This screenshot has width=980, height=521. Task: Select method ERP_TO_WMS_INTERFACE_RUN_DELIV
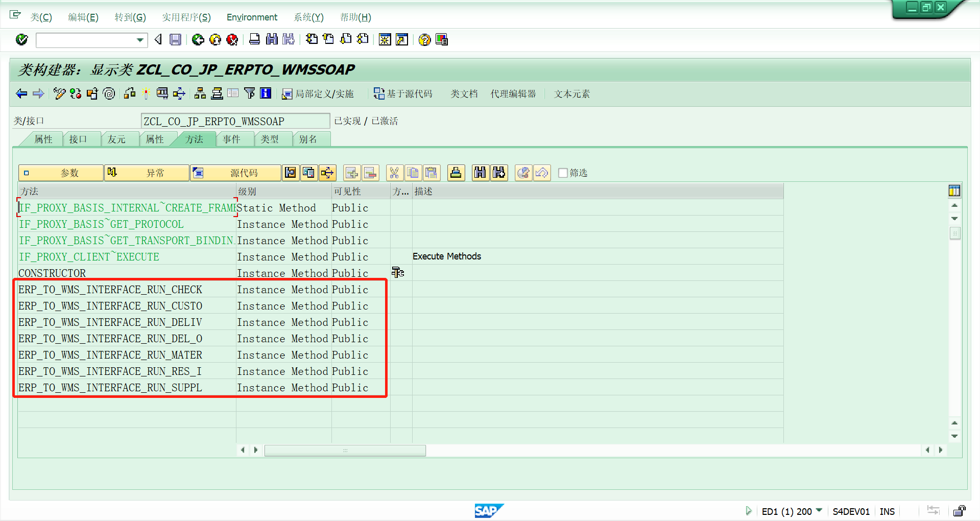coord(110,322)
